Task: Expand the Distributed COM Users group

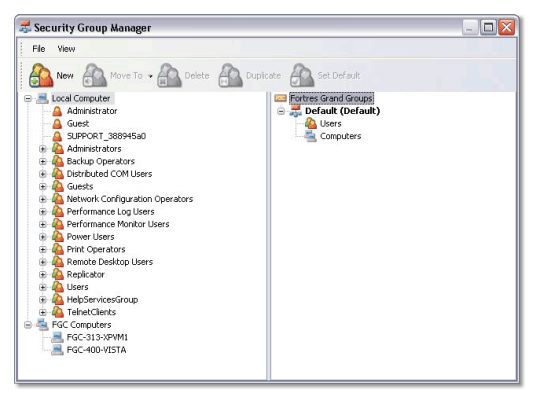Action: pos(43,174)
